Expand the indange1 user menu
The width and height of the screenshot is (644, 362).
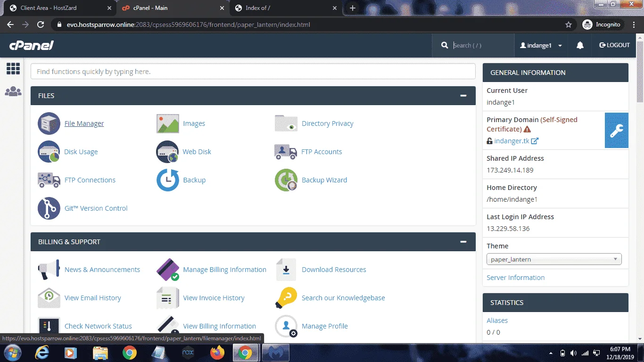point(541,45)
